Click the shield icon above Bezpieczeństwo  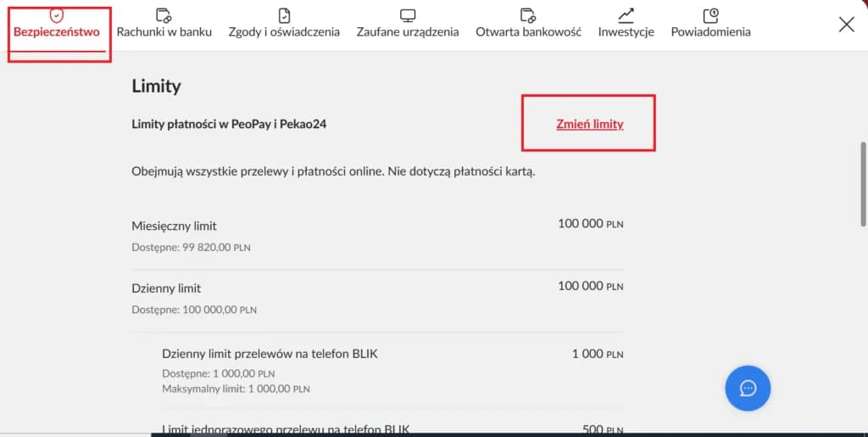(x=56, y=15)
